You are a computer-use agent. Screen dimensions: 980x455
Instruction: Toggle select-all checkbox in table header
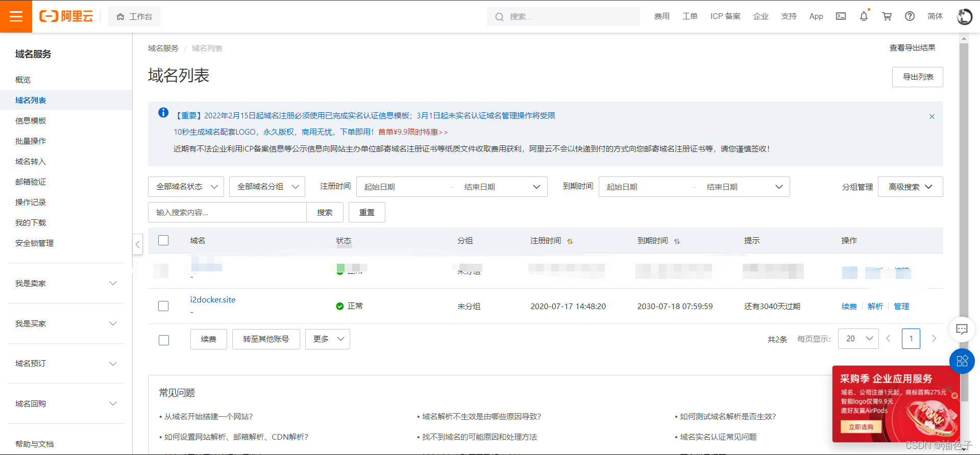[x=163, y=240]
